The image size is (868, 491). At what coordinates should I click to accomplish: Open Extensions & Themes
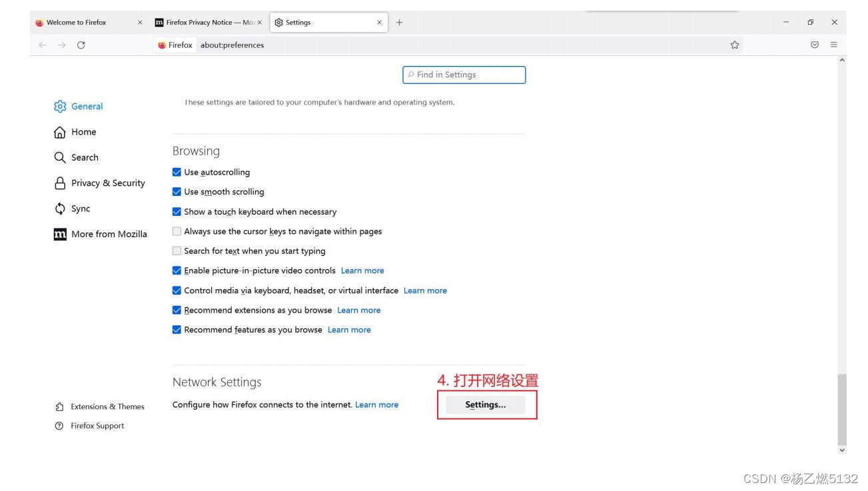coord(100,406)
